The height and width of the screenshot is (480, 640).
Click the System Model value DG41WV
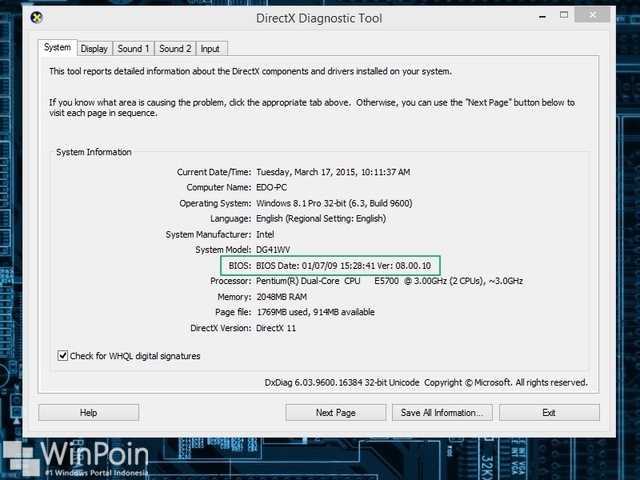[273, 250]
